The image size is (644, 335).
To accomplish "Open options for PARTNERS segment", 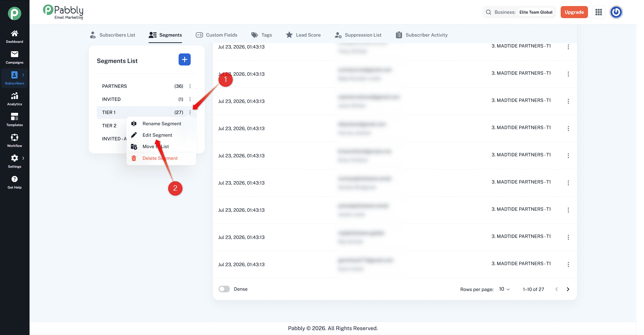I will pyautogui.click(x=190, y=86).
